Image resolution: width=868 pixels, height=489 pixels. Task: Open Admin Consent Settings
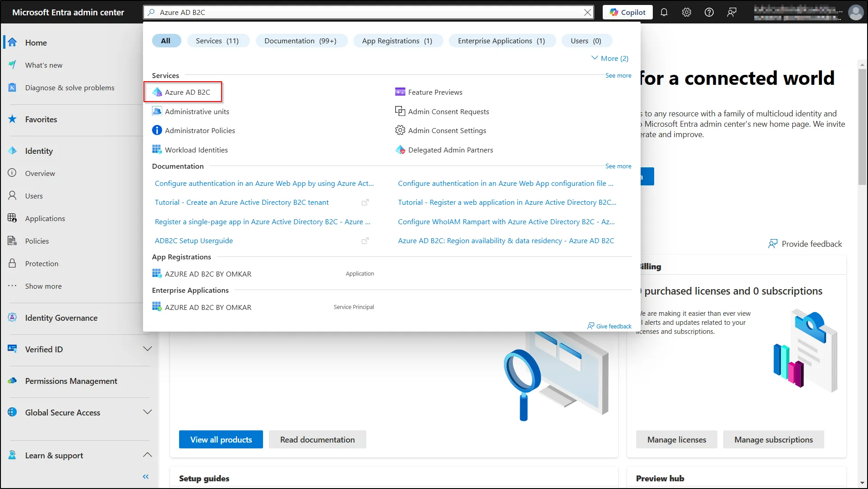[441, 130]
